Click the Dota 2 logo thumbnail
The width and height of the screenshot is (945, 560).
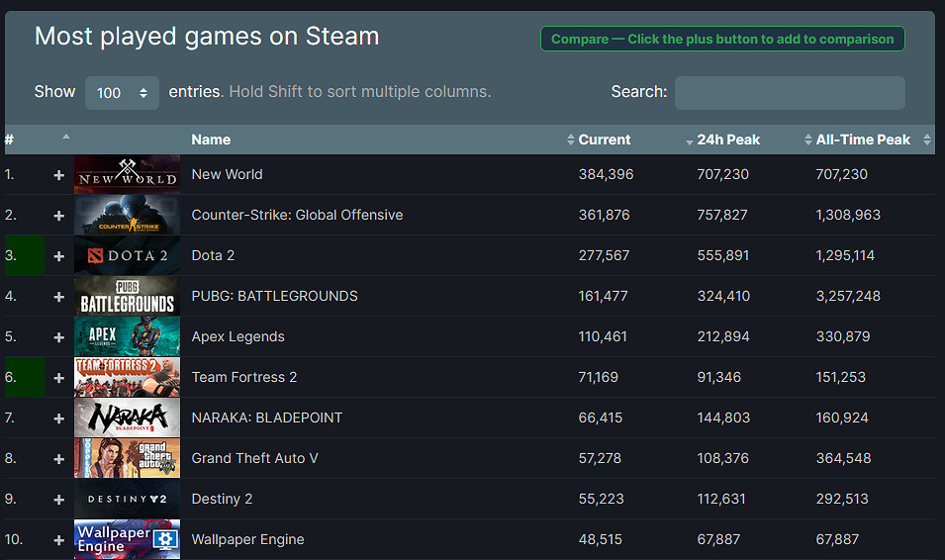pos(127,255)
